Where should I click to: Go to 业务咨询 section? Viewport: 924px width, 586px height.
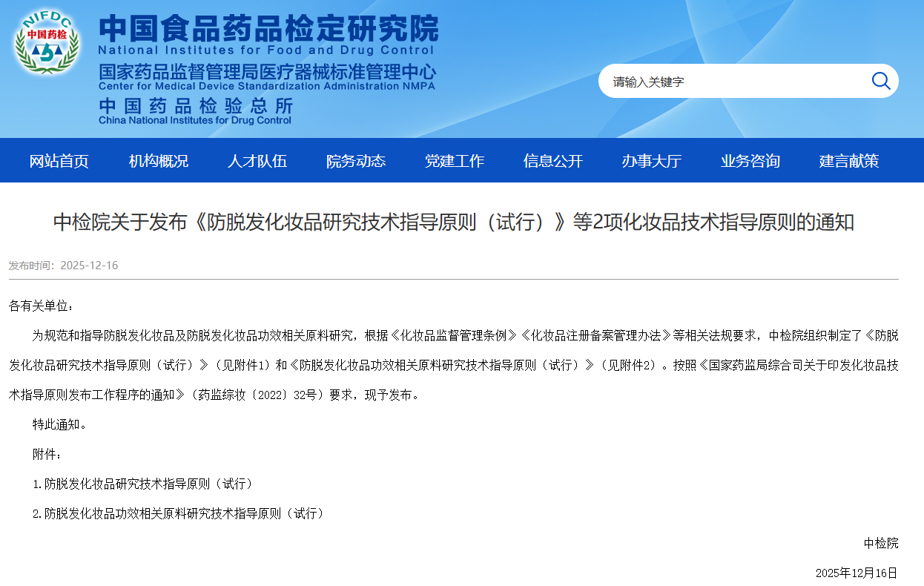tap(750, 161)
